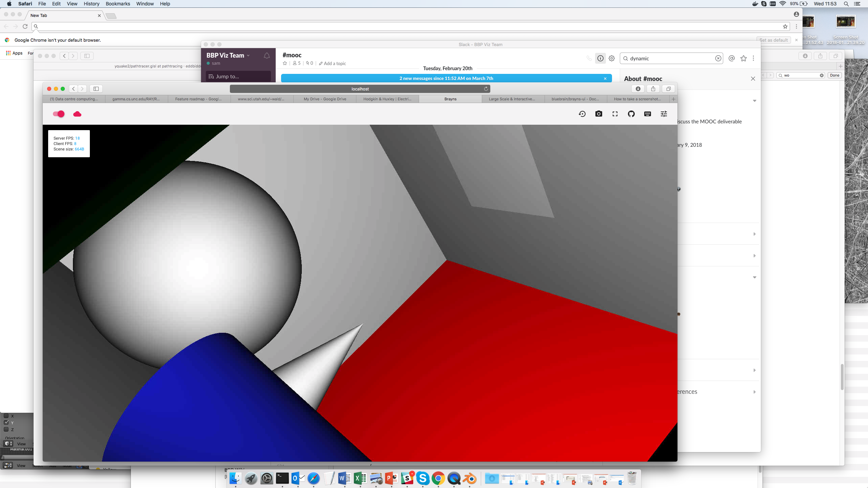Open the Bookmarks menu in menu bar
Image resolution: width=868 pixels, height=488 pixels.
(118, 4)
